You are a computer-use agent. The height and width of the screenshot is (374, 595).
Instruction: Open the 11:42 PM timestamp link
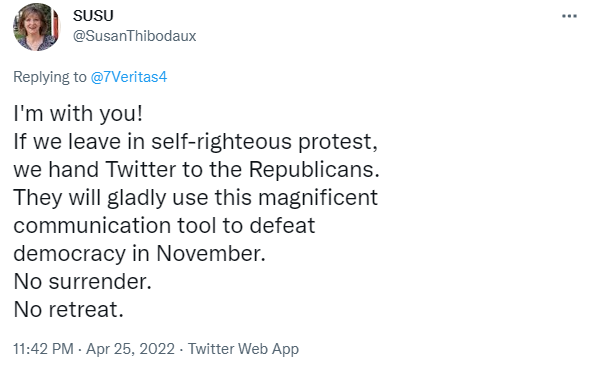43,349
